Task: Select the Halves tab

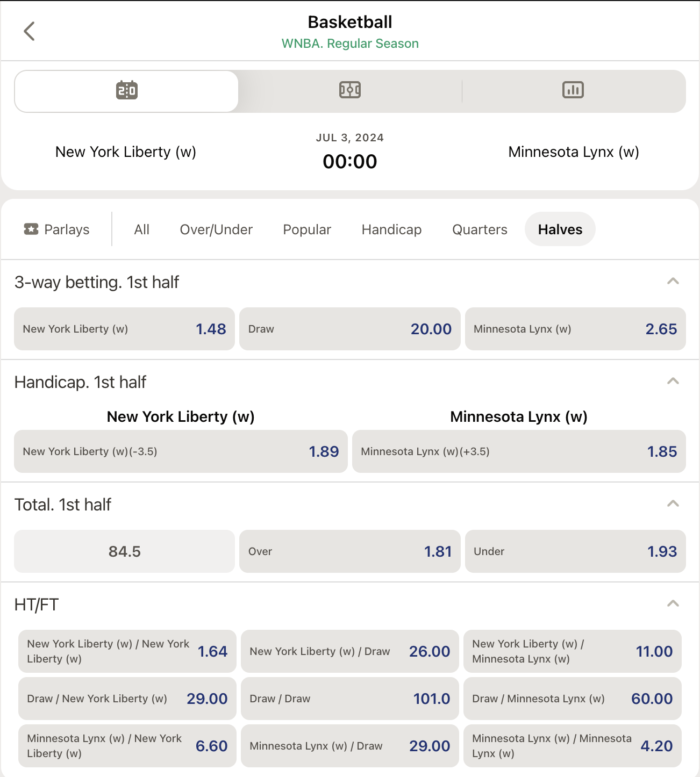Action: 560,229
